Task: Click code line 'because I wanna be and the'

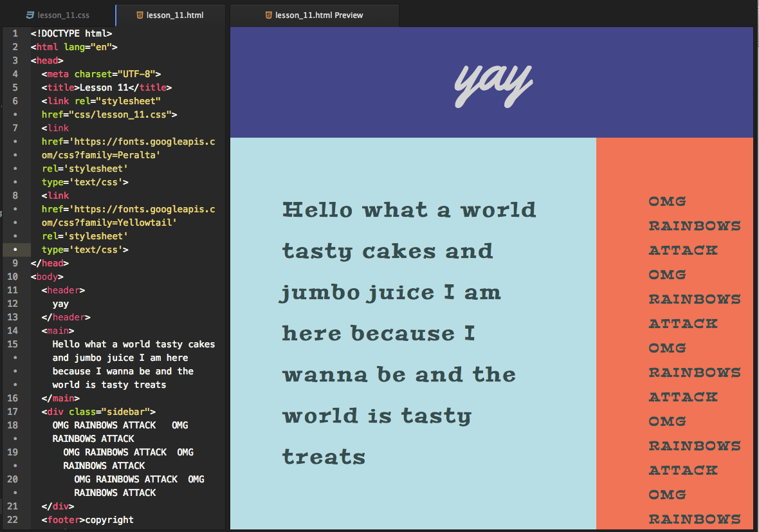Action: click(123, 371)
